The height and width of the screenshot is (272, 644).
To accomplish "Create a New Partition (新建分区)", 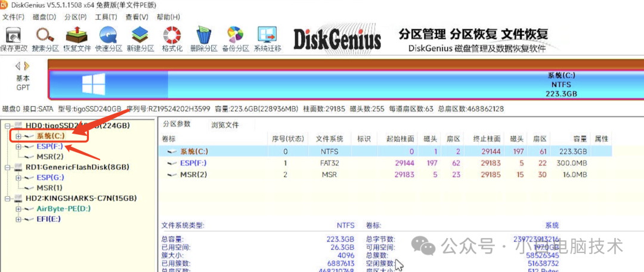I will pyautogui.click(x=141, y=40).
